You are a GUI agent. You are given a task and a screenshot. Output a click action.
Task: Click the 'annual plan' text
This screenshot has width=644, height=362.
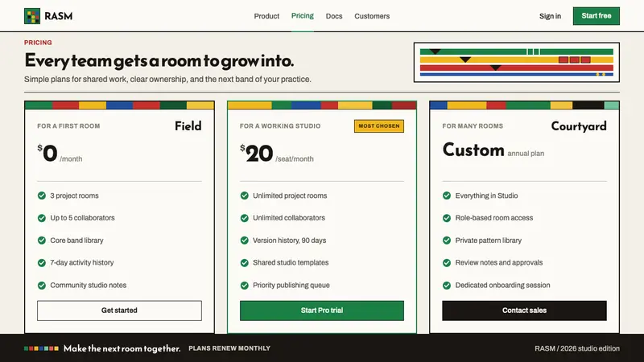[526, 154]
